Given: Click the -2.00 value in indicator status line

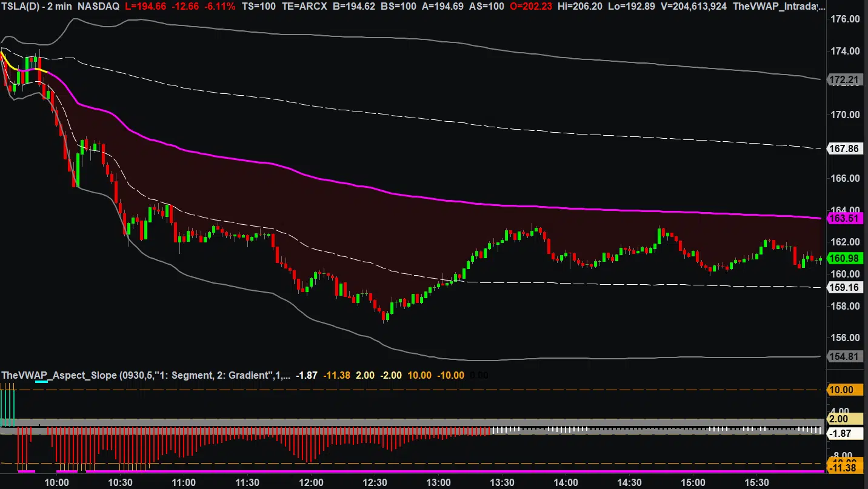Looking at the screenshot, I should pyautogui.click(x=391, y=376).
